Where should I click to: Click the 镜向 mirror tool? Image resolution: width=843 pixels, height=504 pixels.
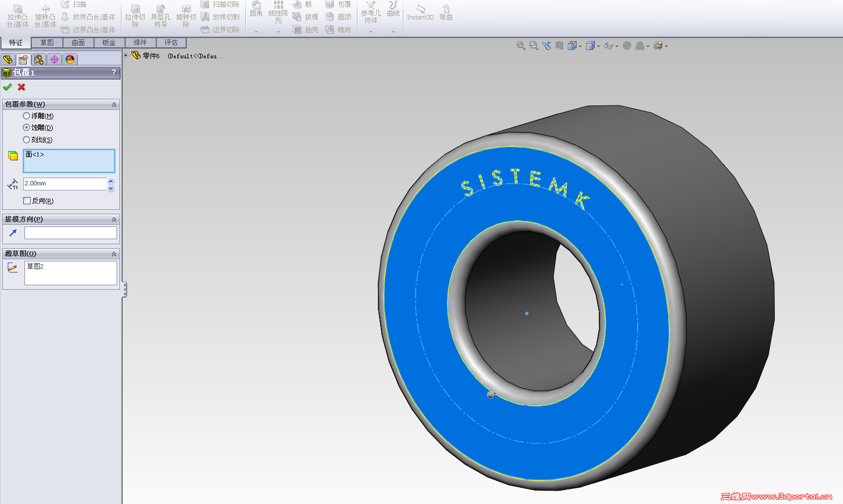point(339,29)
